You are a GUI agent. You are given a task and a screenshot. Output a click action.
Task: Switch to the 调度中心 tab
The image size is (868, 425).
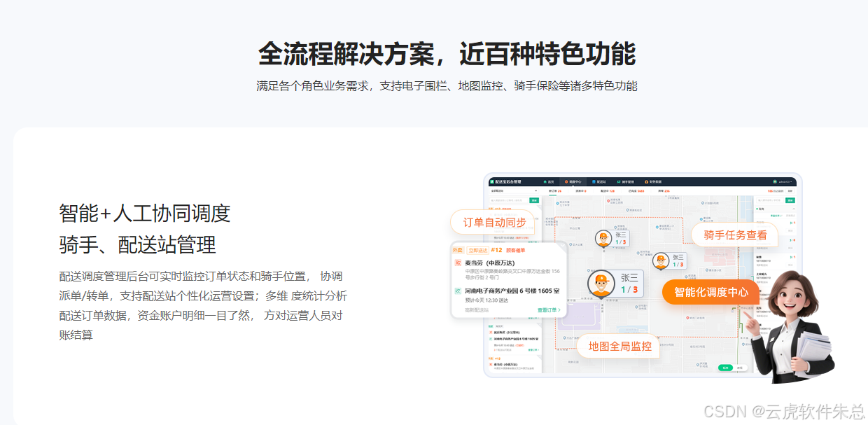573,181
